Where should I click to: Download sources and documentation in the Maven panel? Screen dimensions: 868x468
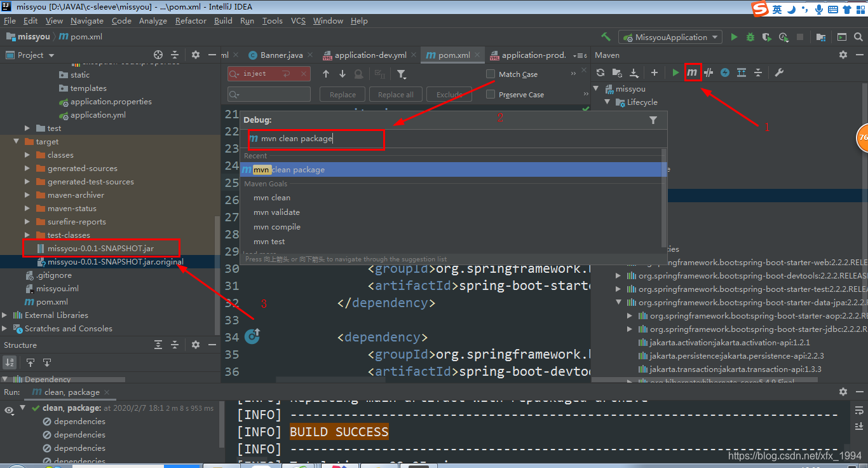tap(634, 72)
